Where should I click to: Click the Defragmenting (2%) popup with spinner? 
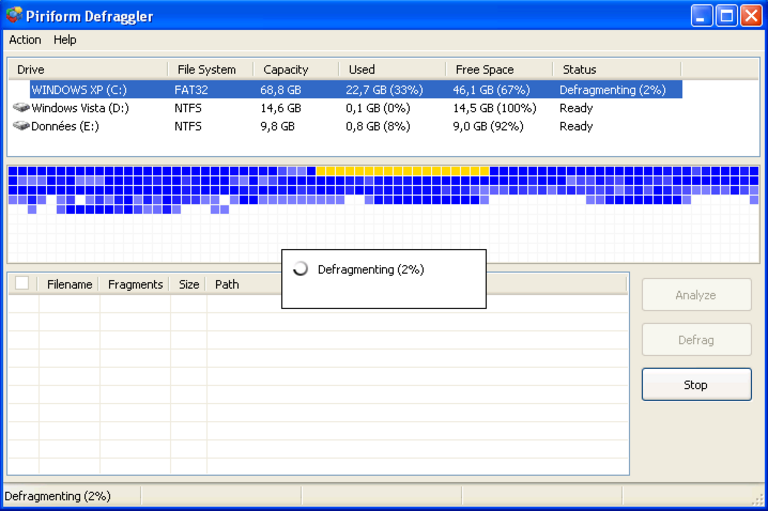(x=384, y=279)
